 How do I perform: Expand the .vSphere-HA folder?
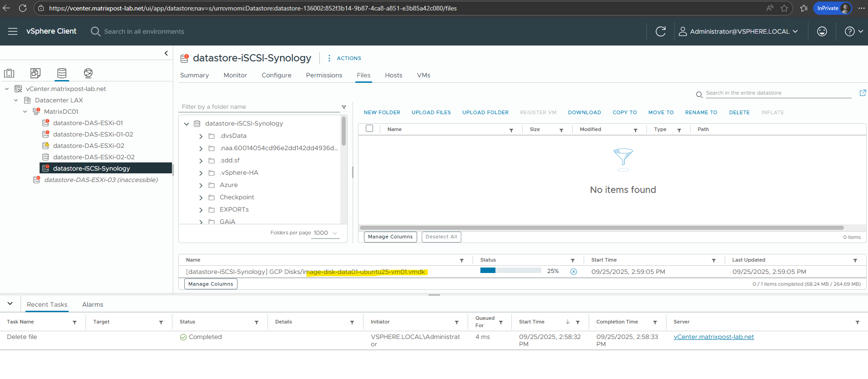point(201,173)
